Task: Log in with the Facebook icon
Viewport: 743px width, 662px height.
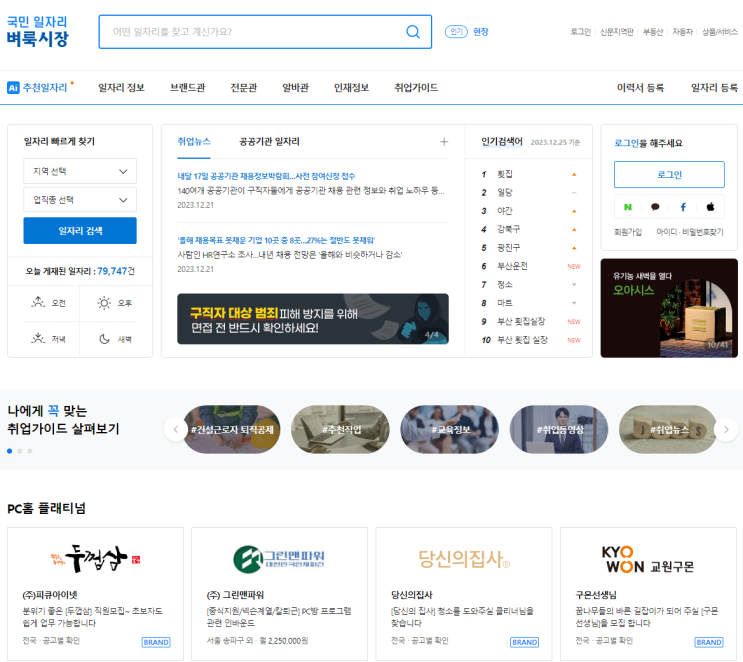Action: coord(683,207)
